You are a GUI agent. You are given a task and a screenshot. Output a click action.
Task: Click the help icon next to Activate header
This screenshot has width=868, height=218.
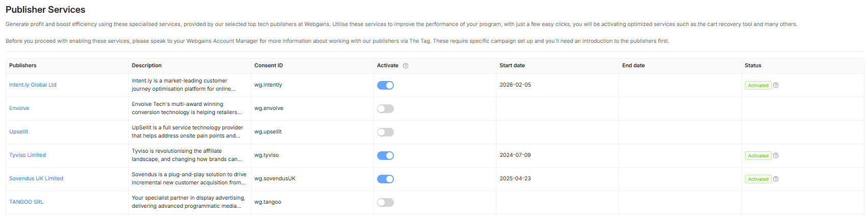click(406, 66)
